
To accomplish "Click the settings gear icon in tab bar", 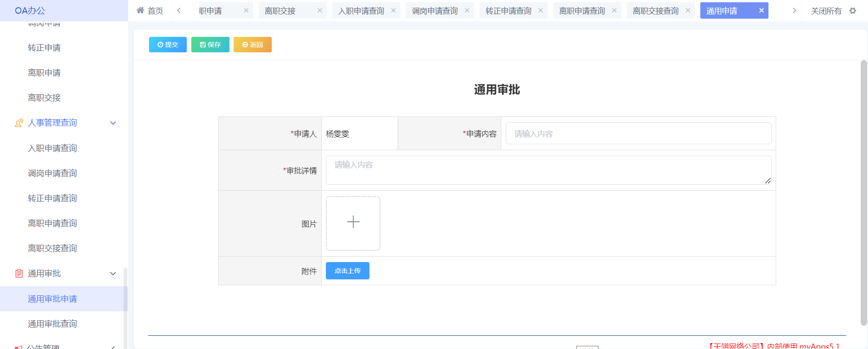I will coord(853,10).
